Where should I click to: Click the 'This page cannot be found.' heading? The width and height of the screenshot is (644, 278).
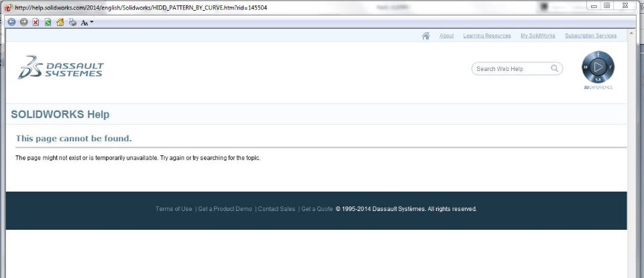point(74,139)
